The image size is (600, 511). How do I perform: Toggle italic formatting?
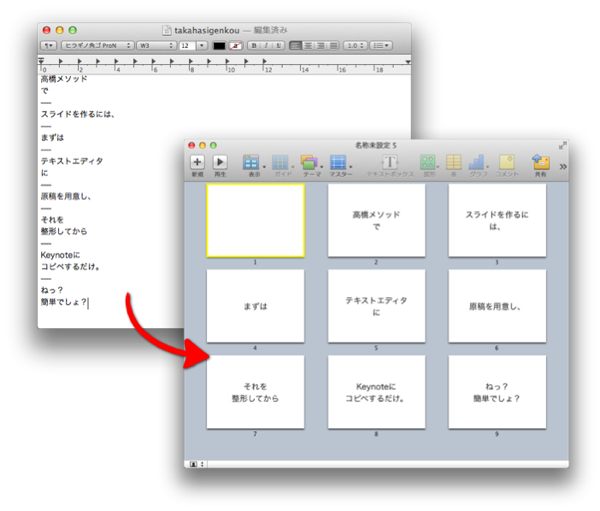pos(266,46)
